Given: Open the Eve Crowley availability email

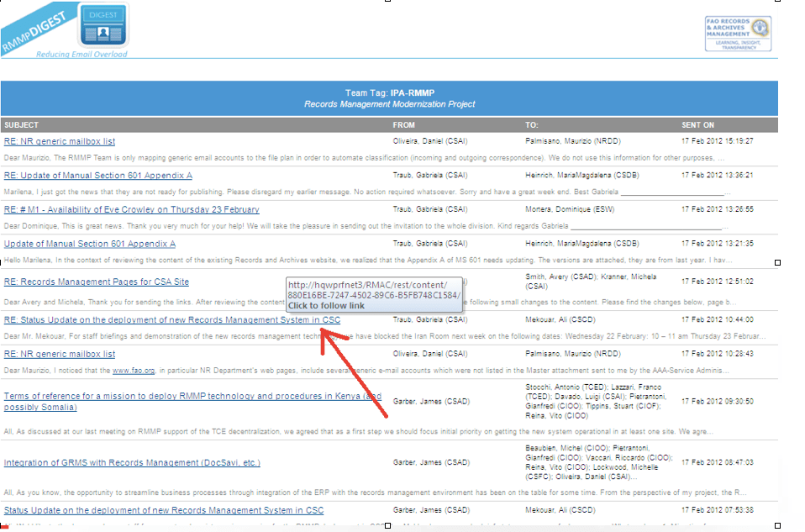Looking at the screenshot, I should (x=129, y=209).
